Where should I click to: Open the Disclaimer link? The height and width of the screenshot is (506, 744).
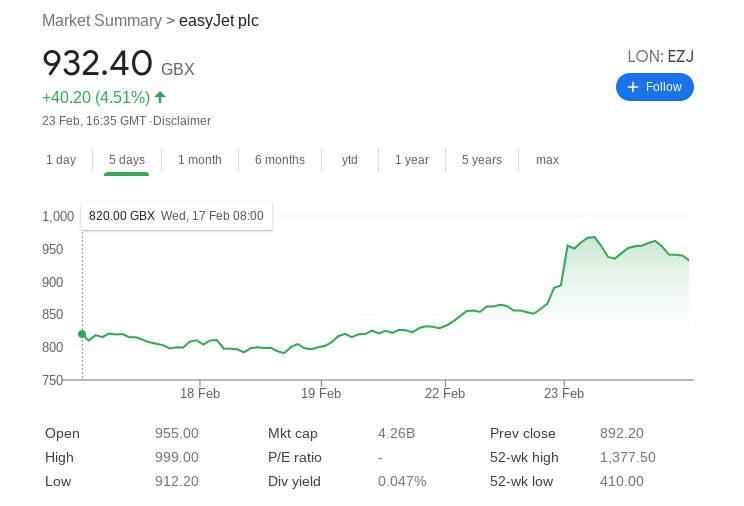coord(182,121)
